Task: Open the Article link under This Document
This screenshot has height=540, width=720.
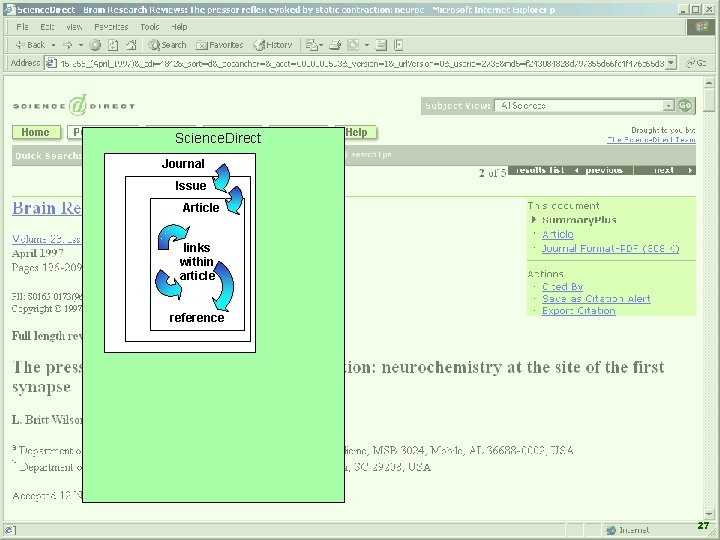Action: click(x=557, y=234)
